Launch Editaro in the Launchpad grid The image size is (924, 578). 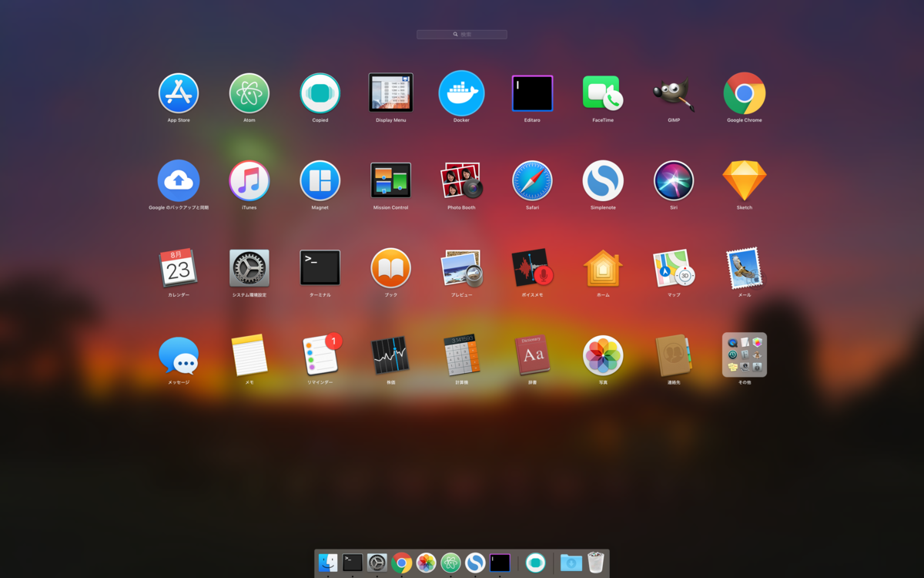click(532, 93)
